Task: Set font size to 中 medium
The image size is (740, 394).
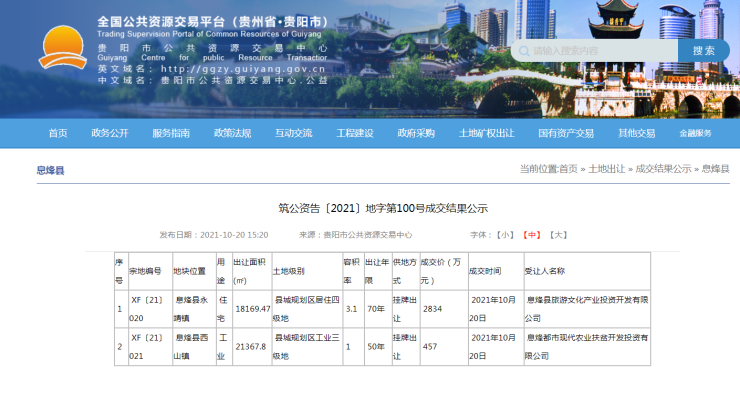Action: (531, 235)
